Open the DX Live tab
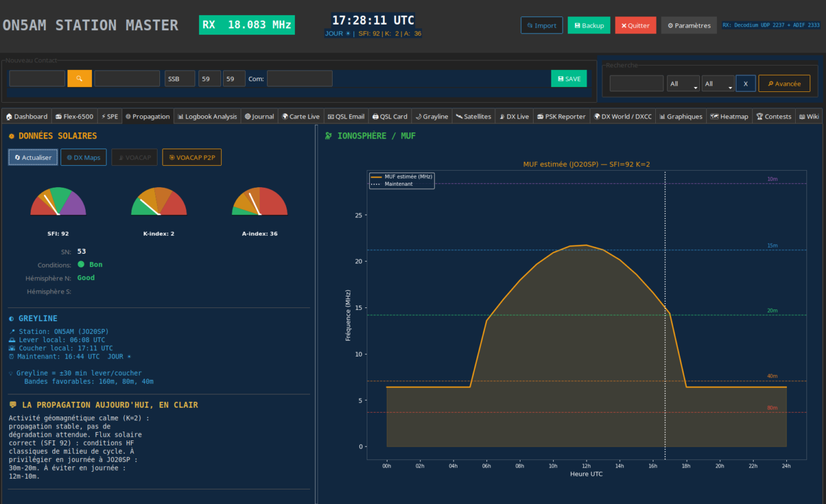 514,117
